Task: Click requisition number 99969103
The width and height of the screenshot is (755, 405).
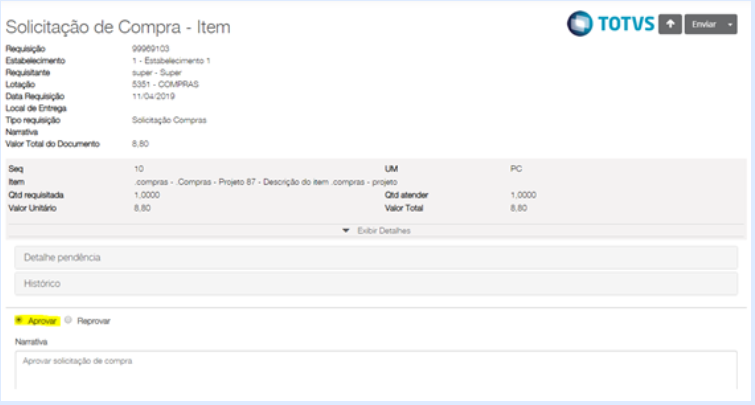Action: (x=151, y=49)
